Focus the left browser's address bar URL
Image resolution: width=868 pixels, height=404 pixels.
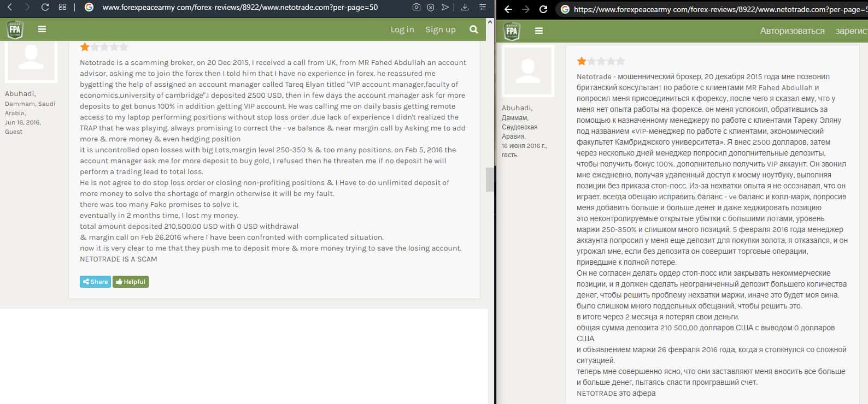click(240, 8)
